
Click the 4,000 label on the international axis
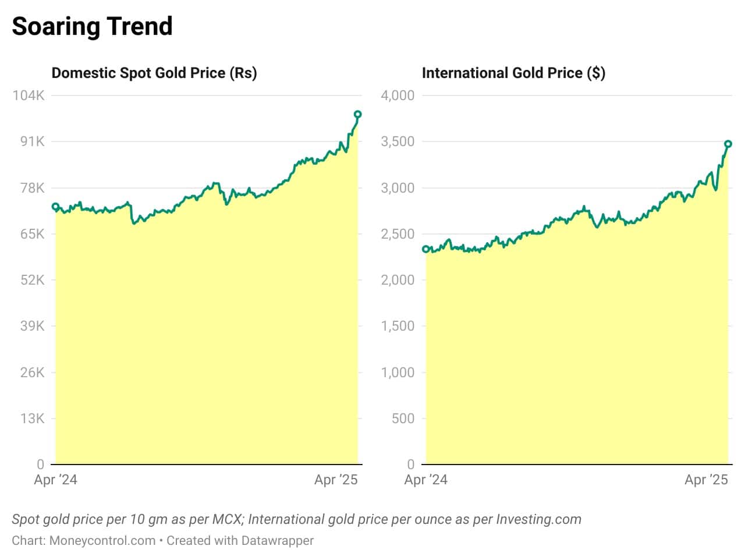[x=398, y=95]
